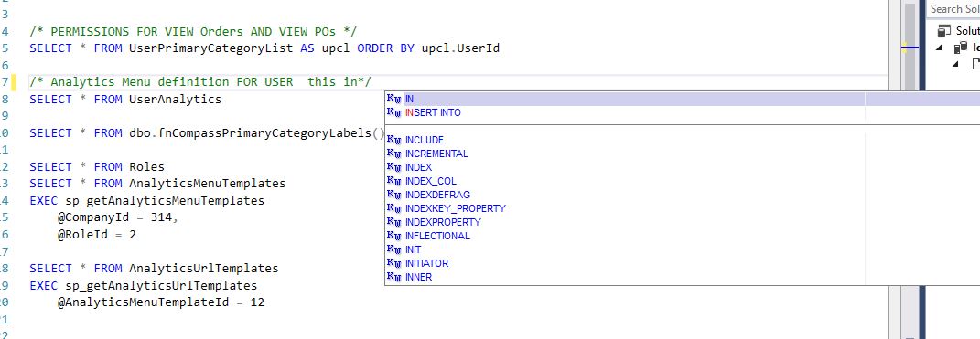Select the INNER keyword suggestion
980x339 pixels.
point(418,277)
